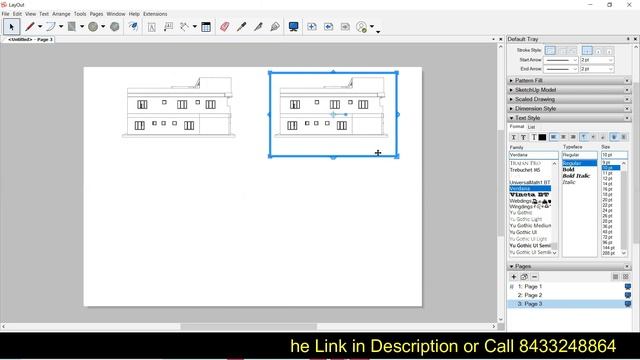This screenshot has height=360, width=640.
Task: Delete the selected page with minus button
Action: pyautogui.click(x=535, y=277)
